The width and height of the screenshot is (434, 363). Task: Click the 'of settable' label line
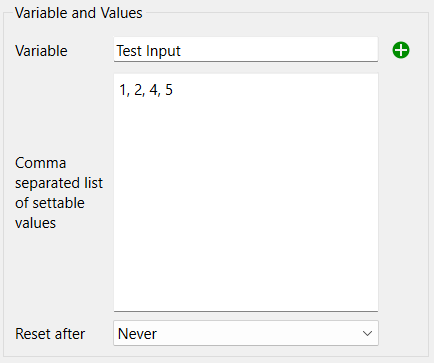pos(50,203)
